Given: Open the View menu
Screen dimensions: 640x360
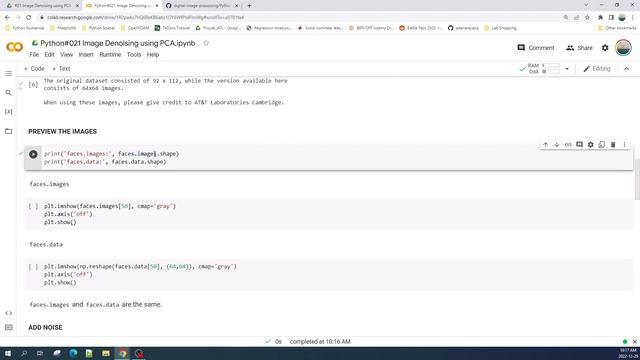Looking at the screenshot, I should 66,54.
